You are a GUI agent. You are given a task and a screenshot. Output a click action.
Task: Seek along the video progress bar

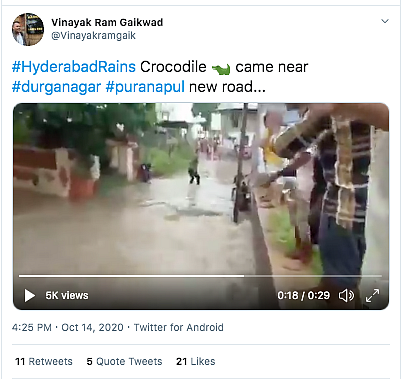pyautogui.click(x=200, y=276)
